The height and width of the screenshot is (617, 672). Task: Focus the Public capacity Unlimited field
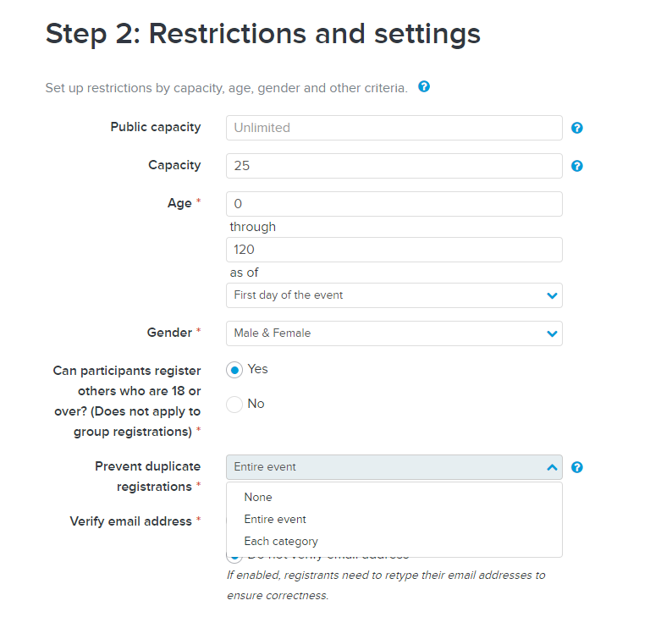394,128
